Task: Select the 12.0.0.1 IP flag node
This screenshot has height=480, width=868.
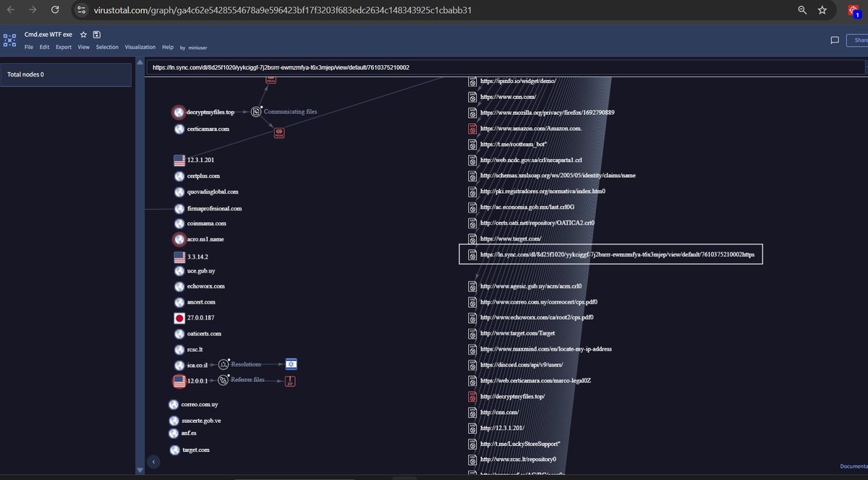Action: [x=179, y=381]
